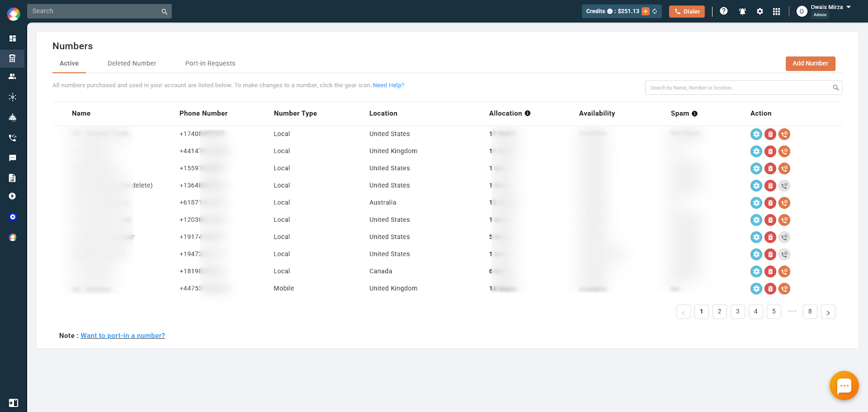Image resolution: width=868 pixels, height=412 pixels.
Task: Click the search magnifier in numbers search box
Action: (835, 88)
